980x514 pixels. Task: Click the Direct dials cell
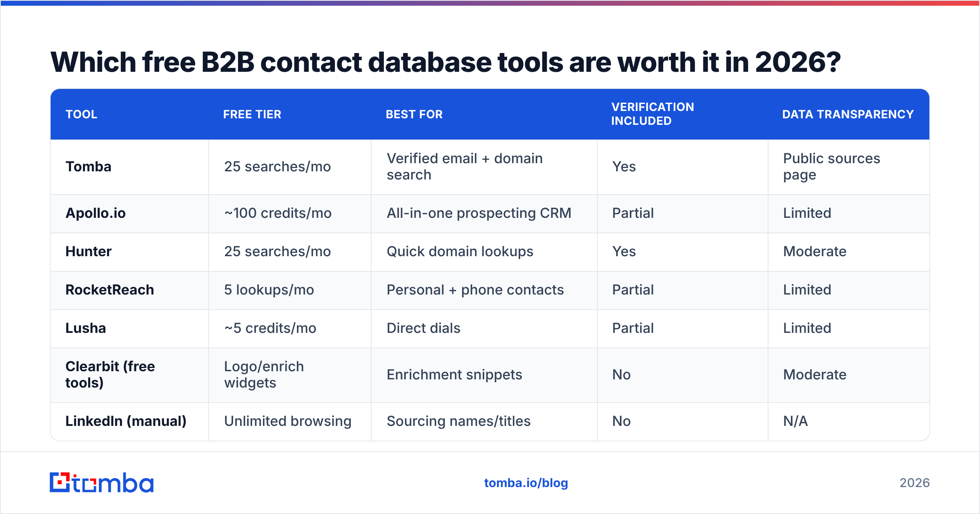pos(484,328)
